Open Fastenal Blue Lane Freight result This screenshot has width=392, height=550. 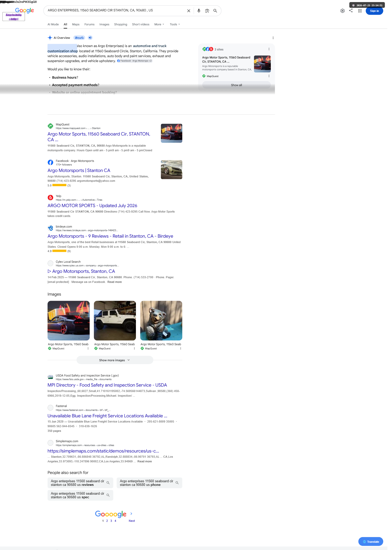tap(107, 416)
